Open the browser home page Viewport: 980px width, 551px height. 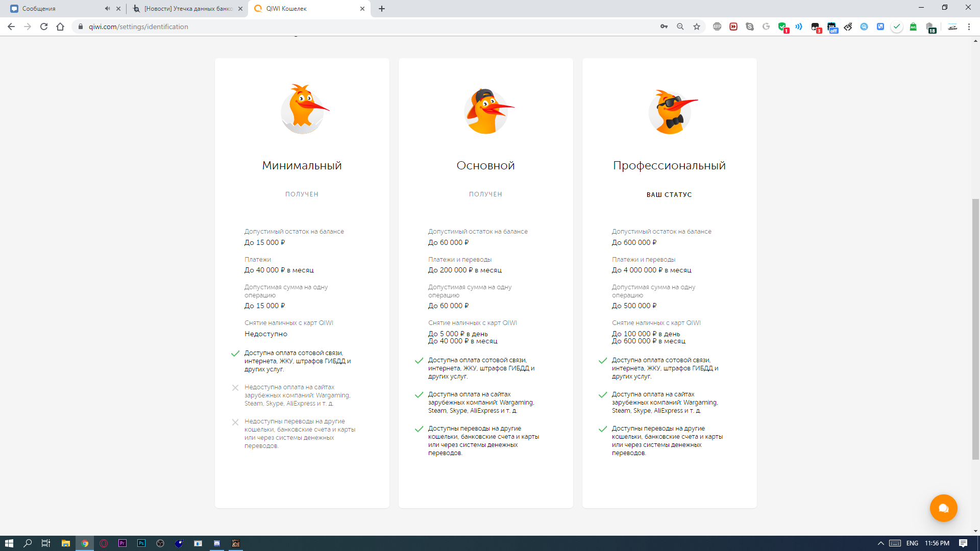60,27
